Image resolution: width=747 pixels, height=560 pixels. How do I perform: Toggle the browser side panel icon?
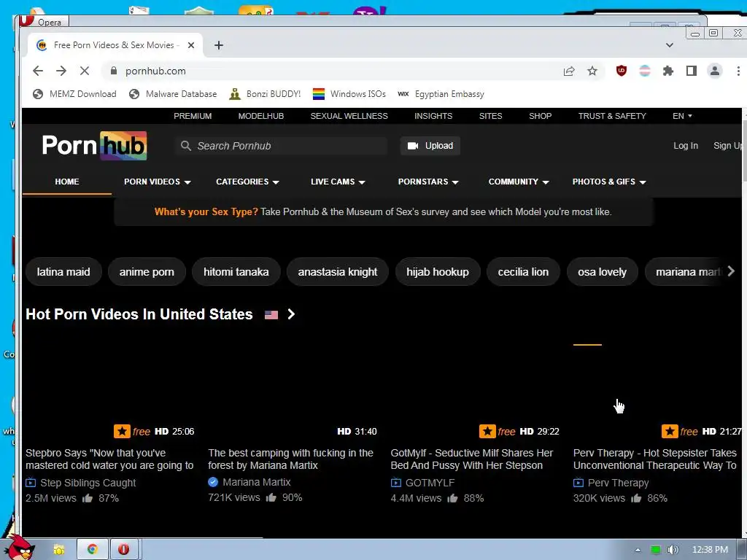(692, 71)
